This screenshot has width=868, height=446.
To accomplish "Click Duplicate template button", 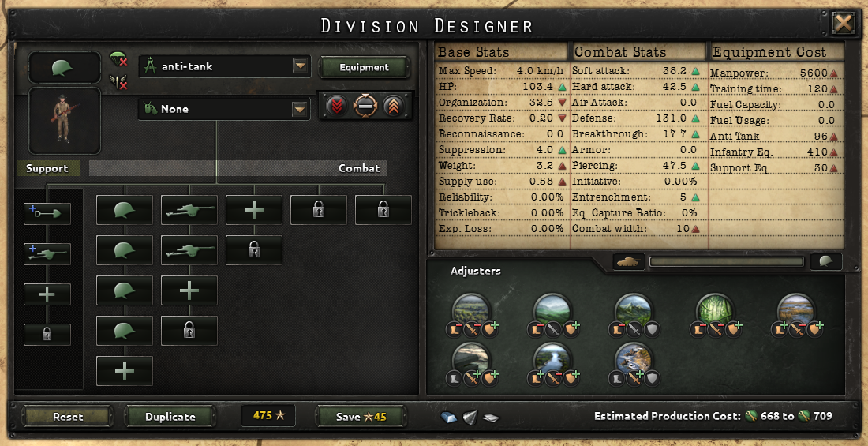I will (x=170, y=417).
